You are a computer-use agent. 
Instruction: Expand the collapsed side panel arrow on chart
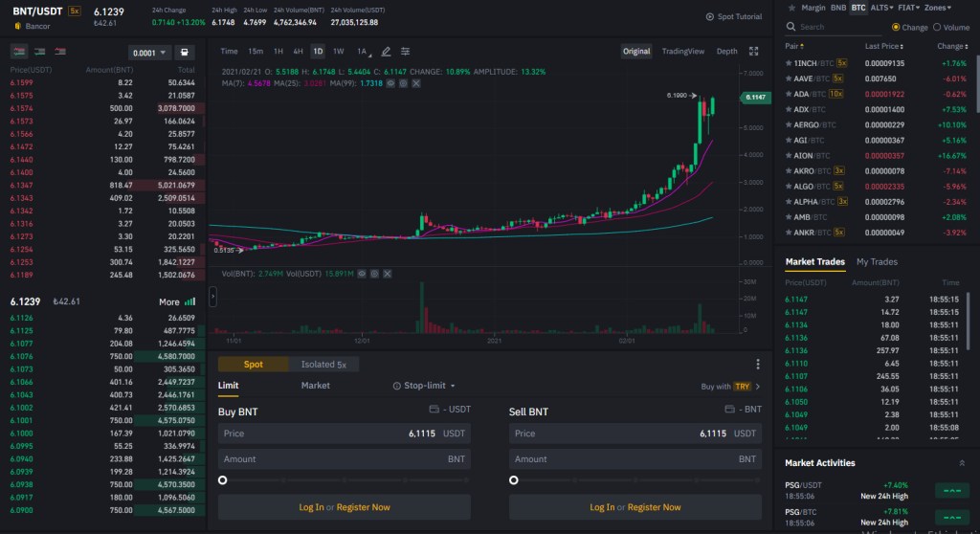click(x=212, y=297)
